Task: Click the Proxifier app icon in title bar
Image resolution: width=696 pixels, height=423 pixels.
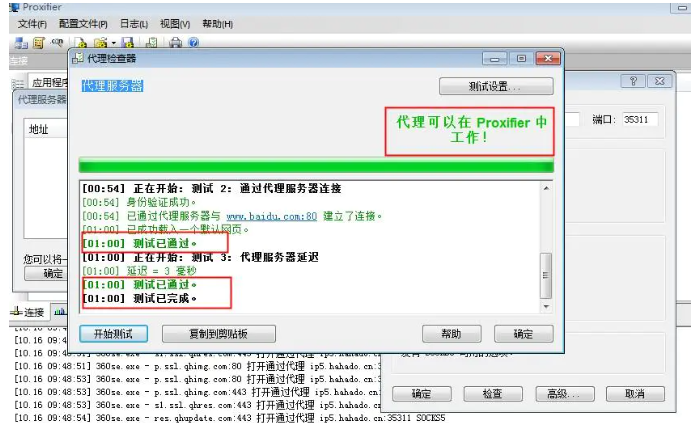Action: click(x=15, y=7)
